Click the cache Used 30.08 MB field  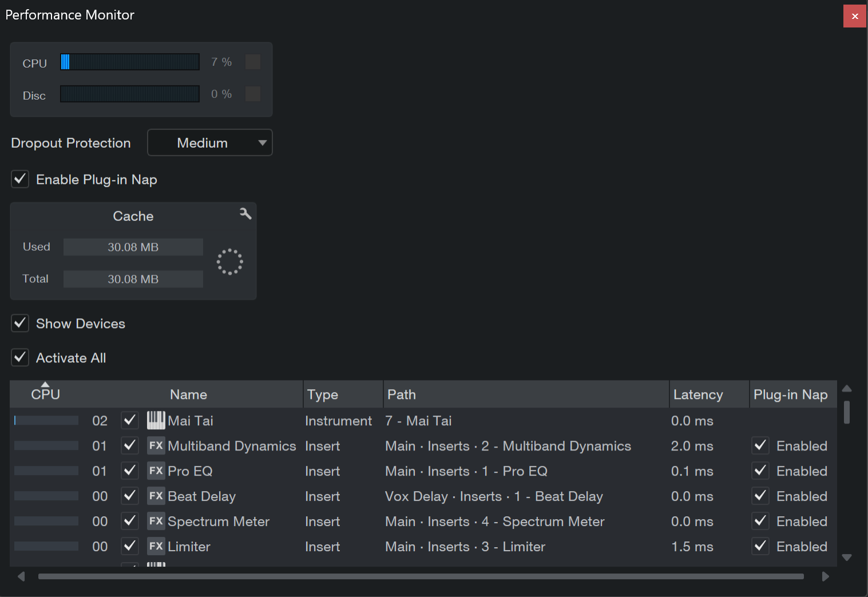click(x=133, y=247)
